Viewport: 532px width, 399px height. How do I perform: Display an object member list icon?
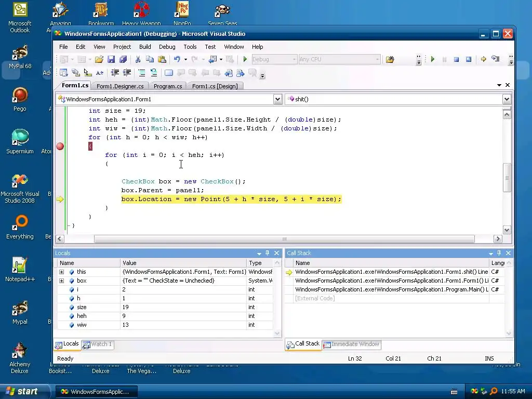tap(63, 73)
